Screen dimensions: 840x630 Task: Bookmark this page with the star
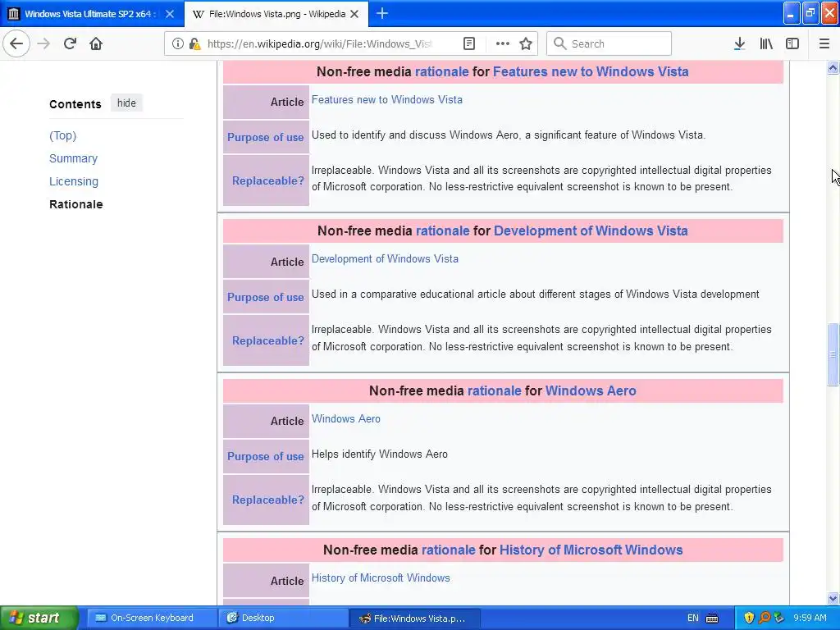[526, 44]
